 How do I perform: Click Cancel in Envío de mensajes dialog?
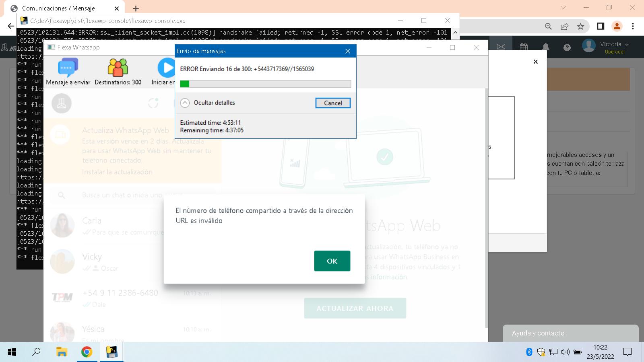tap(333, 103)
